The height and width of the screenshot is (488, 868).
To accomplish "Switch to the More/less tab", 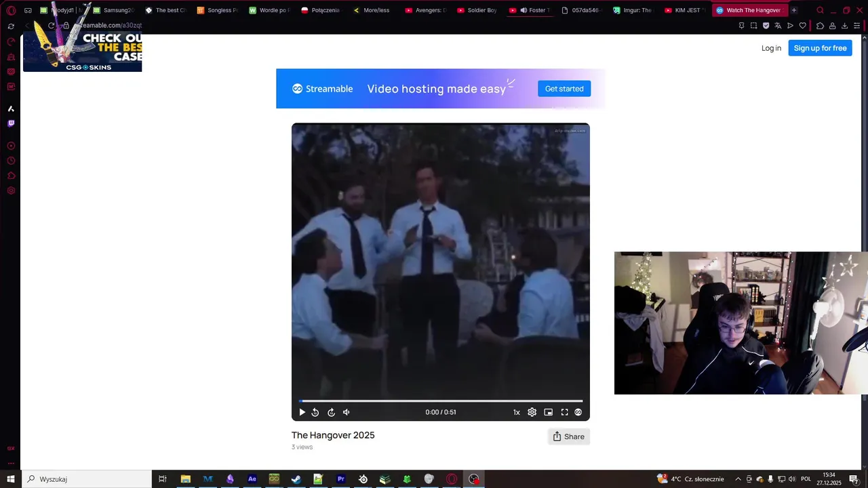I will (373, 10).
